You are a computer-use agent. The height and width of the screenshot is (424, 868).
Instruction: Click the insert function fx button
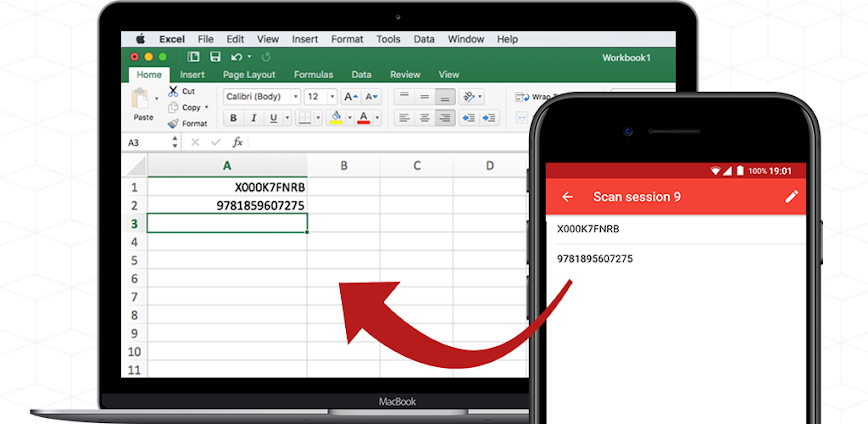(237, 142)
